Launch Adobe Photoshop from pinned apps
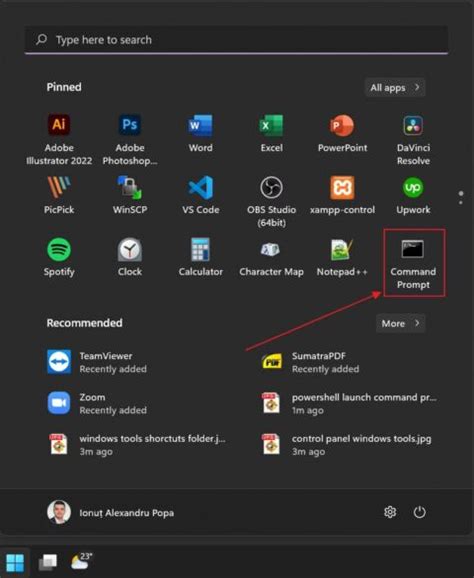This screenshot has width=474, height=578. pyautogui.click(x=130, y=139)
